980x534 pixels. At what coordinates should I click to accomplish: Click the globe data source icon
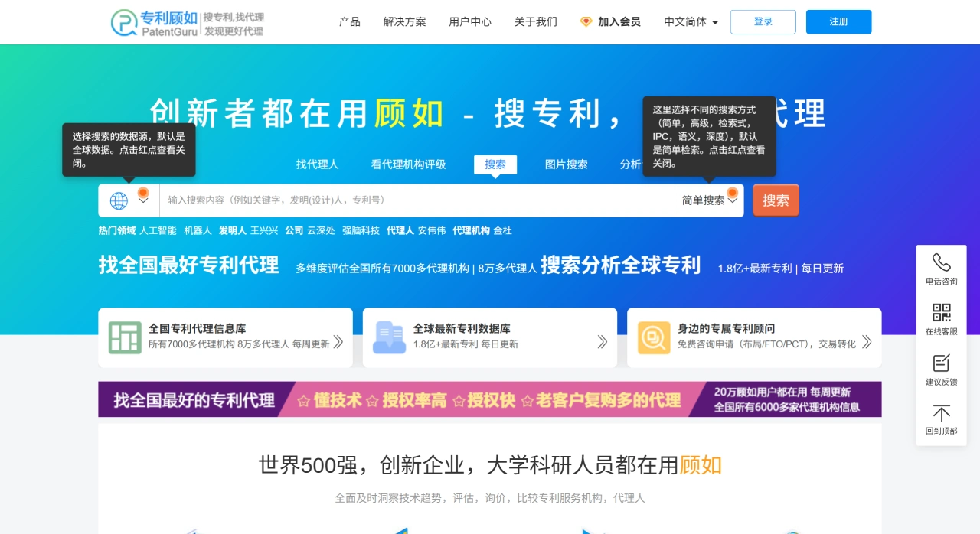pos(119,200)
